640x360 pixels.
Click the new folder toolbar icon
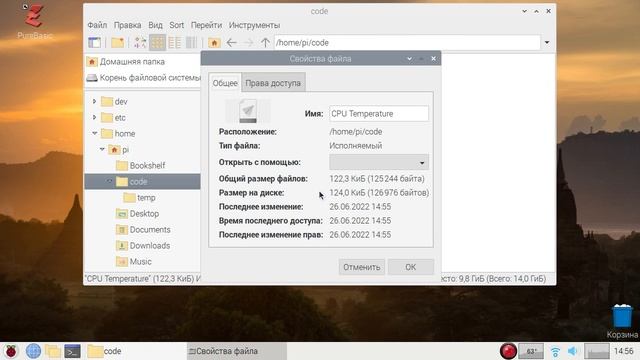point(118,42)
